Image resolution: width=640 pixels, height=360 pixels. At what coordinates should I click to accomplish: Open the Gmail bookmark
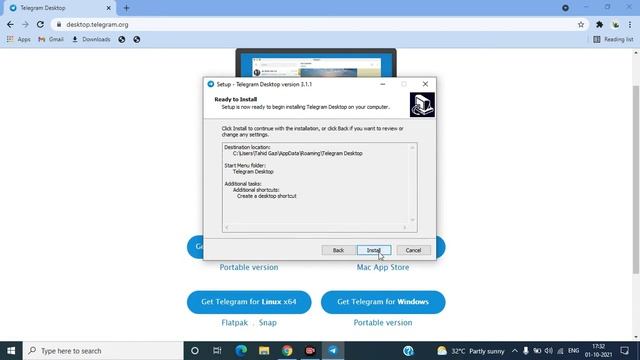point(51,39)
